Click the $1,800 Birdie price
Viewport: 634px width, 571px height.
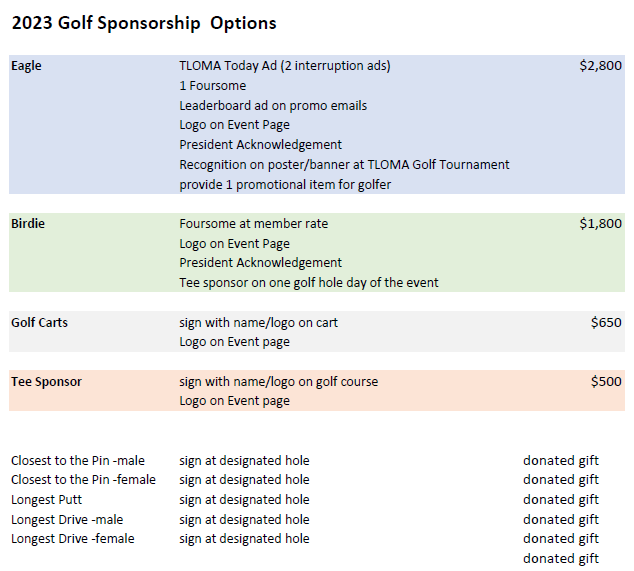coord(600,224)
